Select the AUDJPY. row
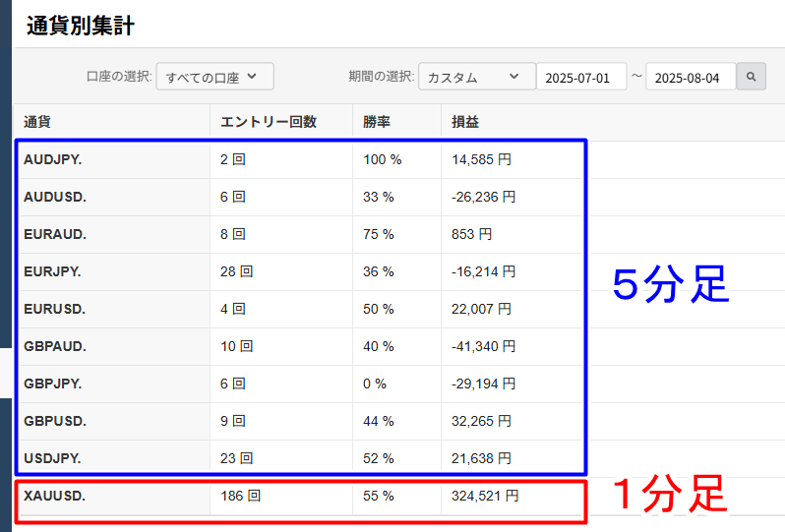 [x=300, y=159]
